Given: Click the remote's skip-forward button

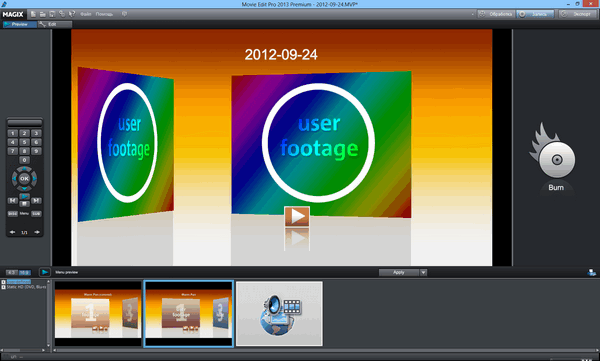Looking at the screenshot, I should coord(36,200).
